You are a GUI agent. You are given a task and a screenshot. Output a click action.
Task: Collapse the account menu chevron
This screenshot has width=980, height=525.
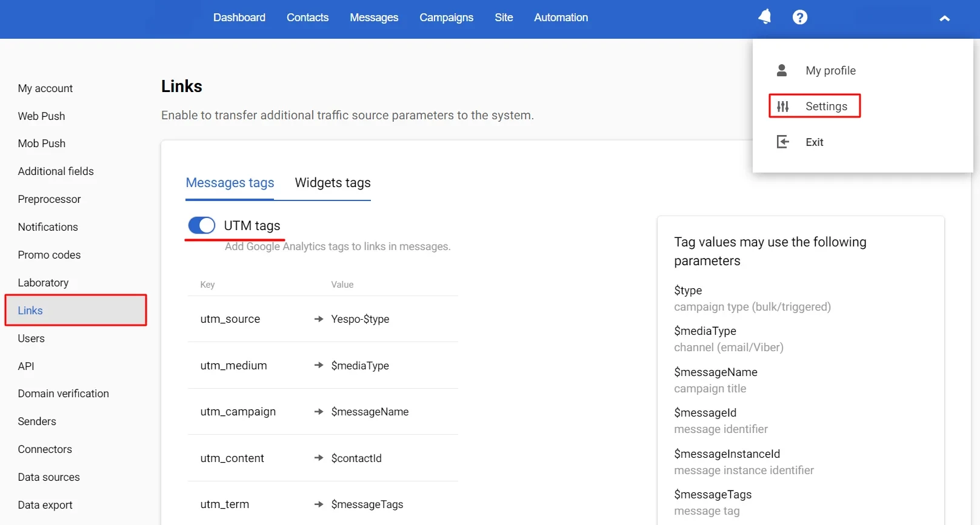(x=944, y=18)
